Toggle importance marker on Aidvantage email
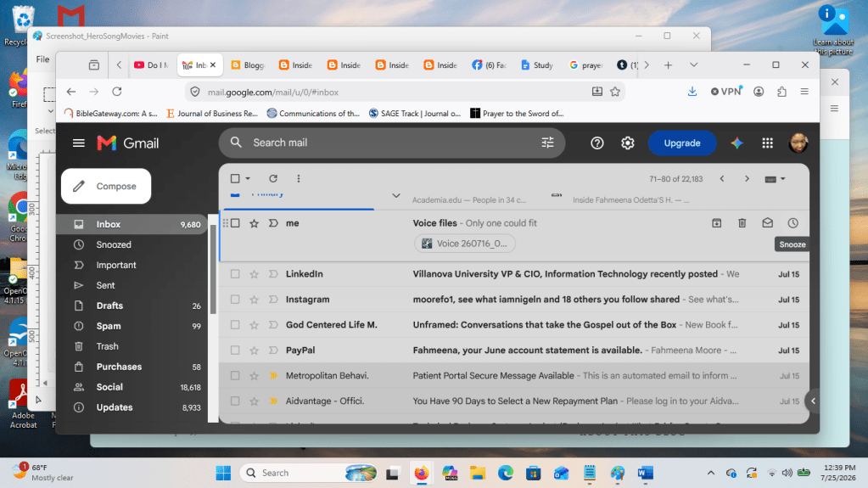The image size is (868, 488). (x=273, y=401)
